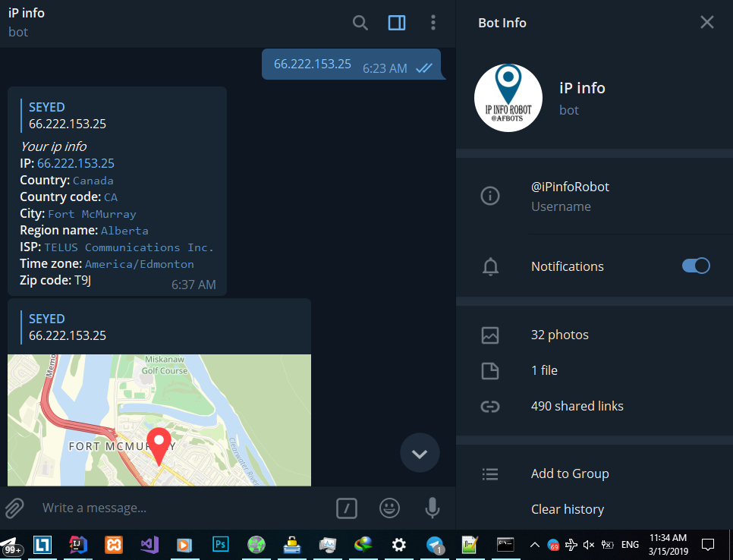
Task: Open the emoji picker
Action: (389, 508)
